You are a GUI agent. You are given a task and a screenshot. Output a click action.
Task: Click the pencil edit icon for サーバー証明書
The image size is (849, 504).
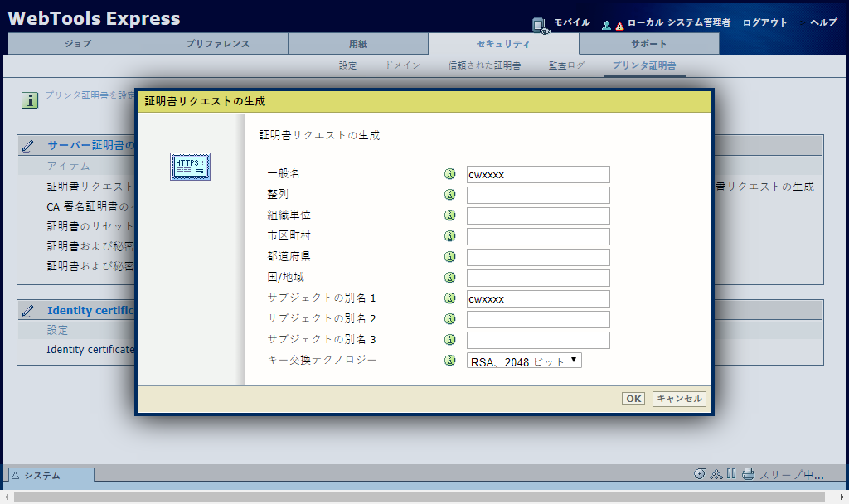(29, 146)
